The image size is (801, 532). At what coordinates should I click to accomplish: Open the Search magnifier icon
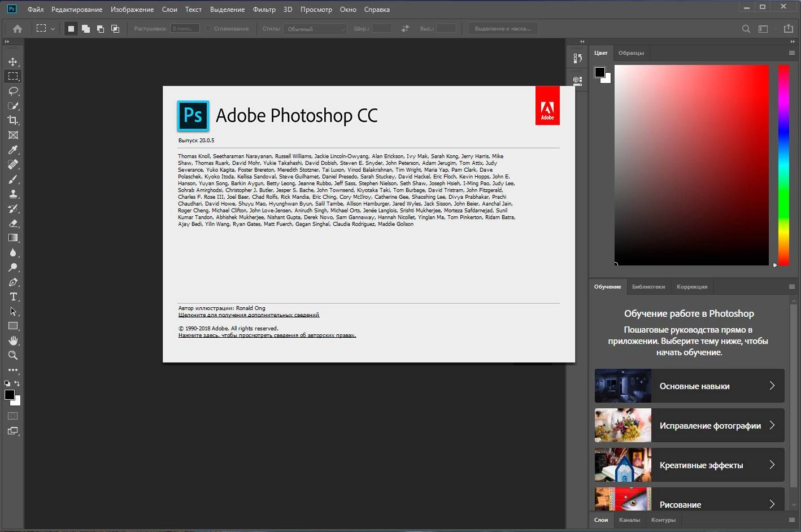pyautogui.click(x=746, y=29)
